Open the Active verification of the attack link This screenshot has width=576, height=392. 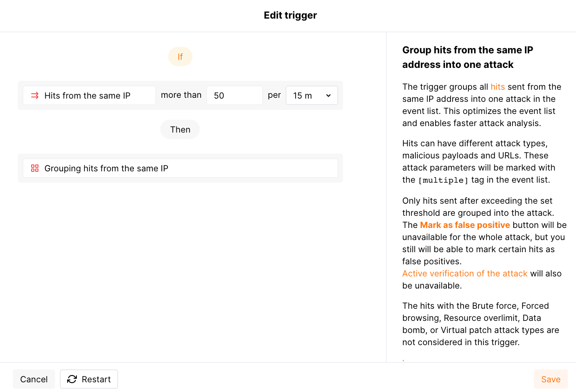[x=464, y=273]
